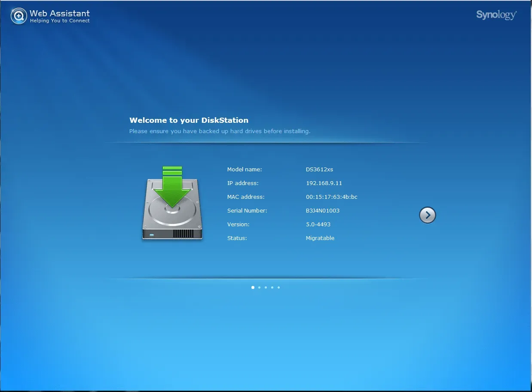Click the Model name label
This screenshot has width=532, height=392.
click(x=245, y=170)
